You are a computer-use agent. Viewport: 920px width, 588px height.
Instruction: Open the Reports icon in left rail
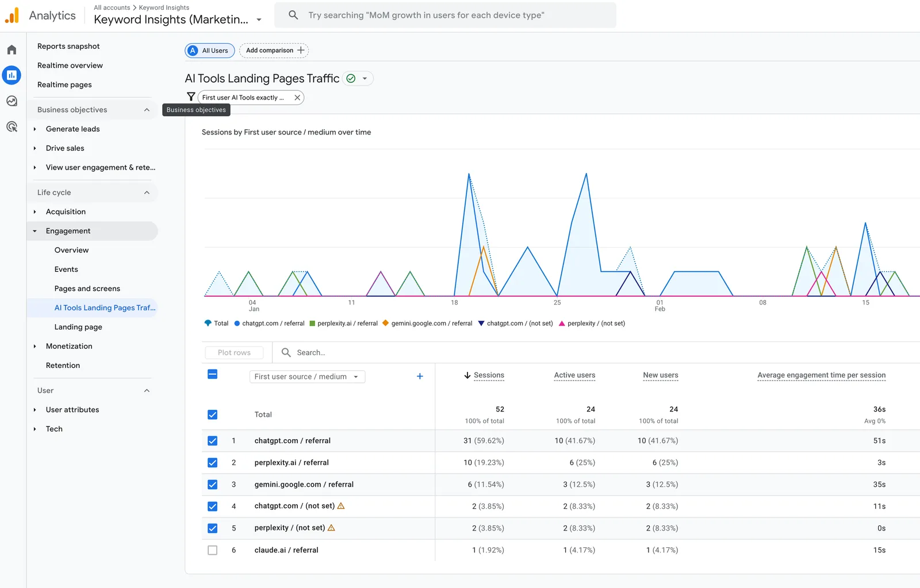[x=11, y=75]
